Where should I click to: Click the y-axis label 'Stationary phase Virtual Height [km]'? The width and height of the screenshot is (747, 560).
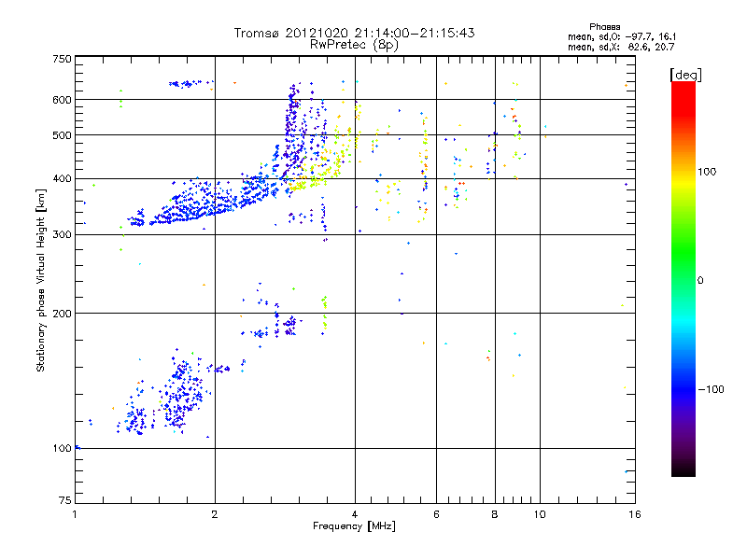(40, 281)
